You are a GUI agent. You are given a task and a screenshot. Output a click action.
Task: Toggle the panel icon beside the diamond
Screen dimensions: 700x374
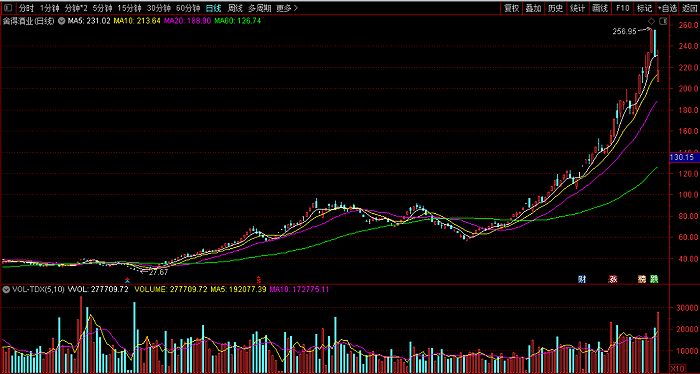[663, 21]
